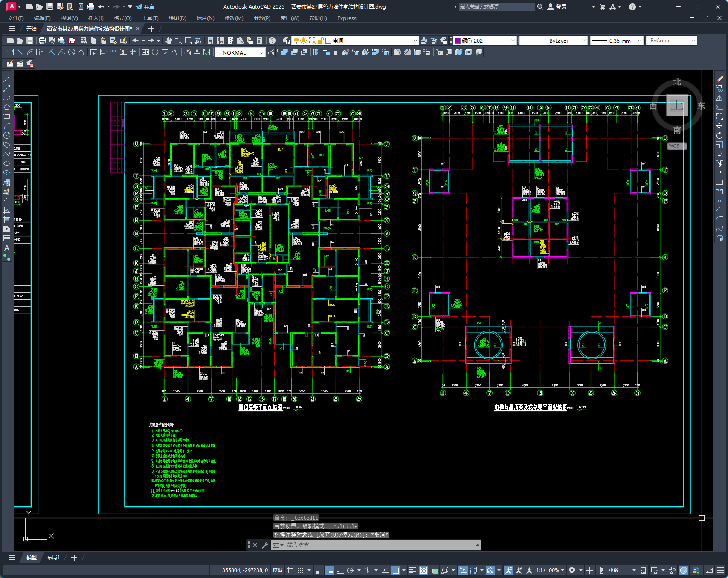Viewport: 728px width, 578px height.
Task: Toggle Polar Tracking in the status bar
Action: click(x=351, y=570)
